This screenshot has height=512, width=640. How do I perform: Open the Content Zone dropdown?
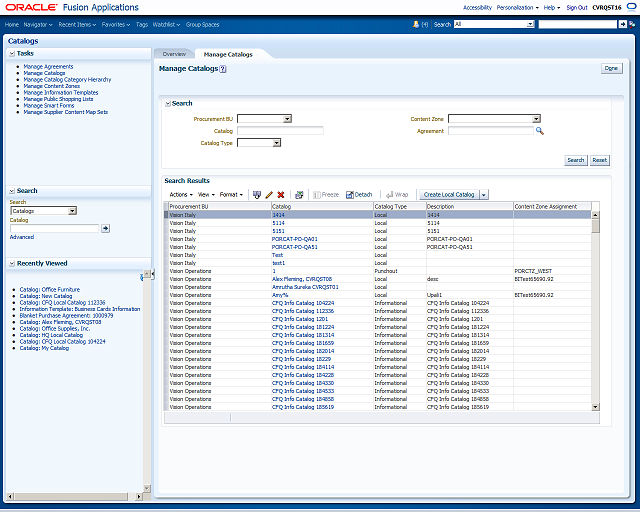[536, 119]
